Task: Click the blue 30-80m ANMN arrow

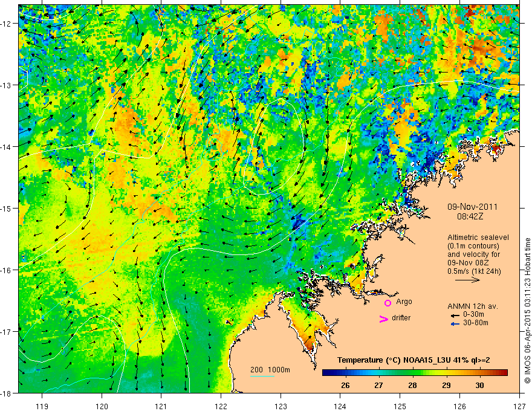Action: point(455,324)
